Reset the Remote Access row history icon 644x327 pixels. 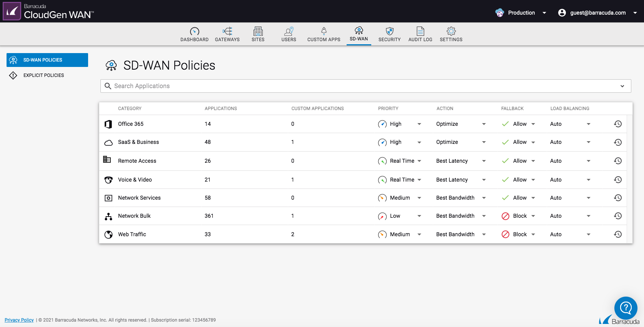click(618, 161)
